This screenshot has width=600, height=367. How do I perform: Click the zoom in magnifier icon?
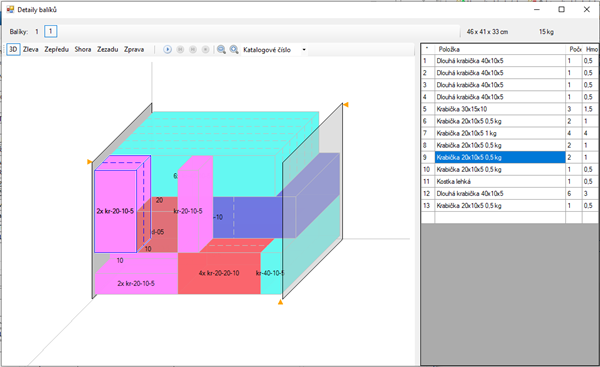point(234,49)
